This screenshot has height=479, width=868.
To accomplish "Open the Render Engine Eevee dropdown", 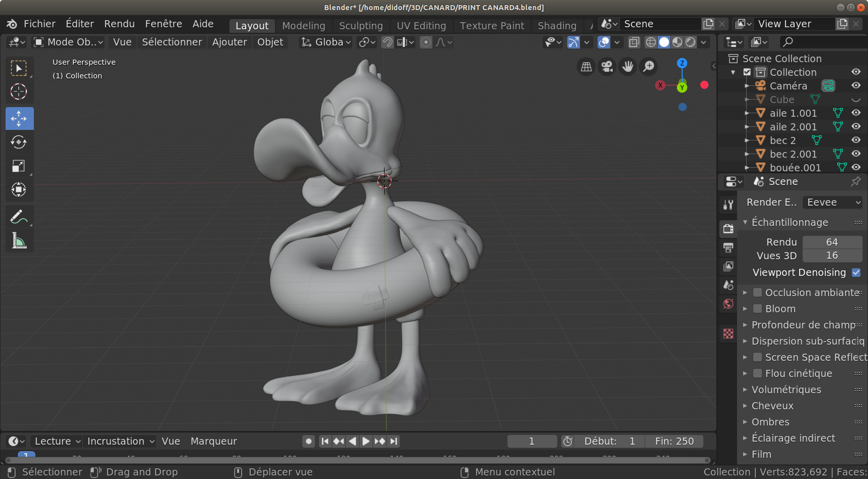I will coord(832,202).
